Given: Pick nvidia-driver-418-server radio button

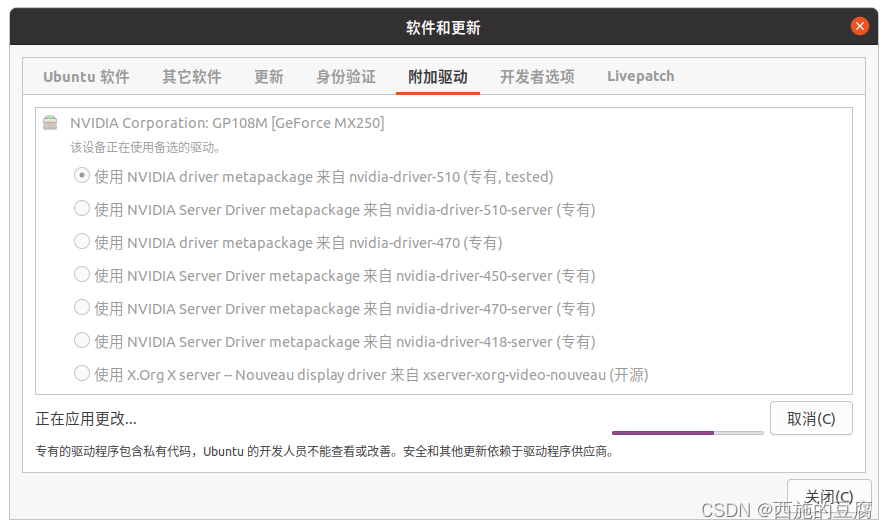Looking at the screenshot, I should (82, 340).
